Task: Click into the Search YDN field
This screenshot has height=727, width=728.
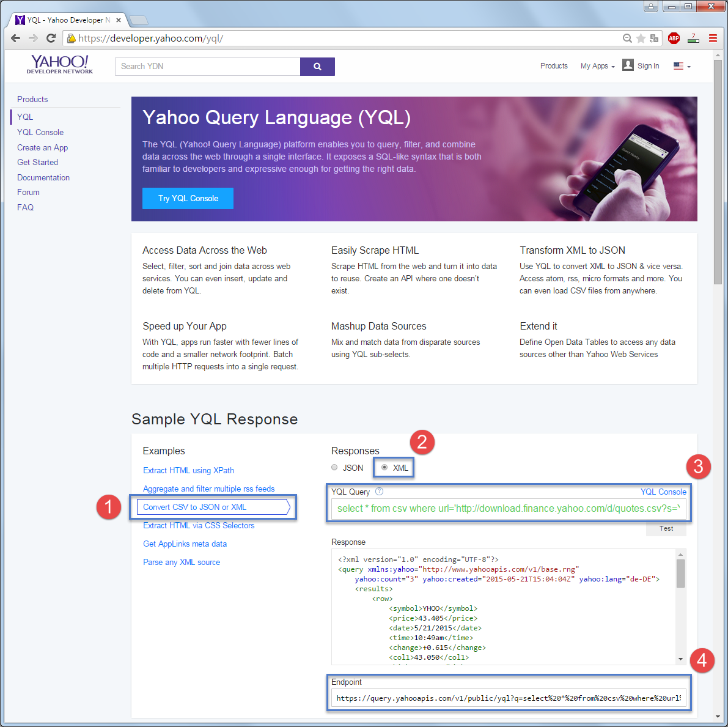Action: coord(208,67)
